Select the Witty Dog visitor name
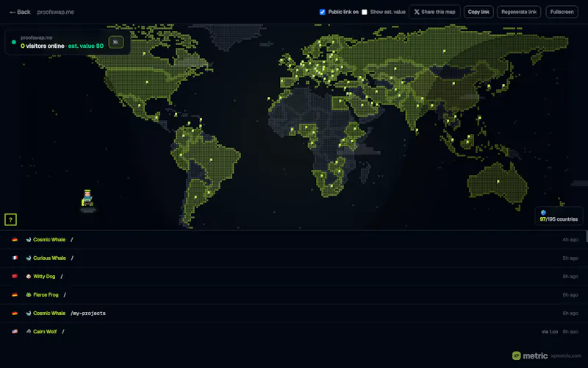The height and width of the screenshot is (368, 588). (x=44, y=277)
